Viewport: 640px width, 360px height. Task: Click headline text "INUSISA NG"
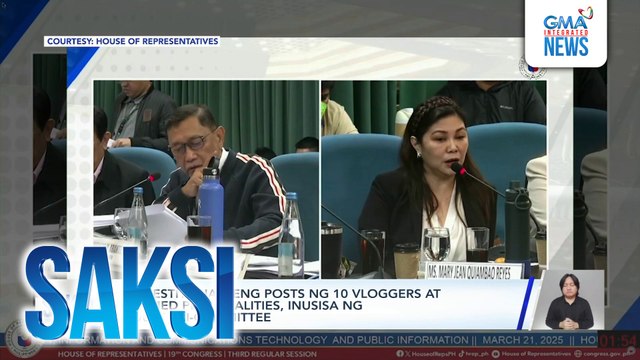click(x=325, y=305)
